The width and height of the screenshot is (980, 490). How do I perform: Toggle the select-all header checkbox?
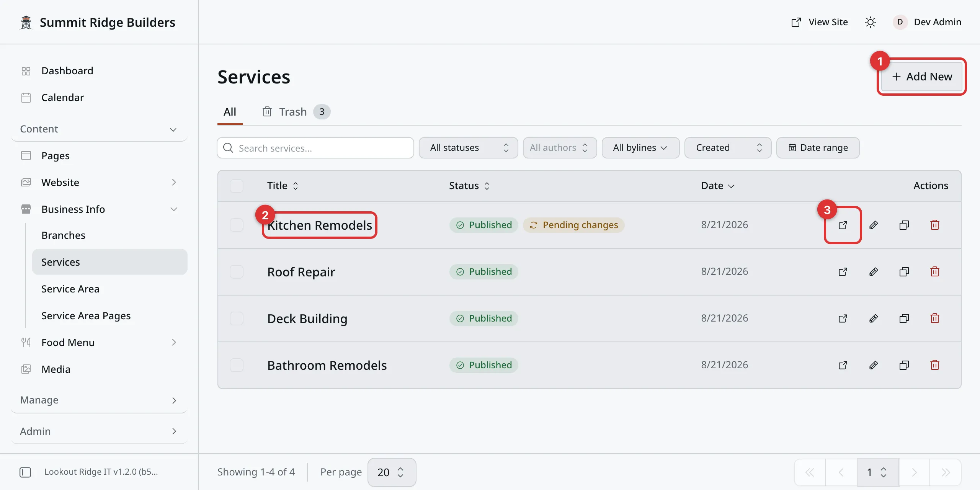click(237, 186)
